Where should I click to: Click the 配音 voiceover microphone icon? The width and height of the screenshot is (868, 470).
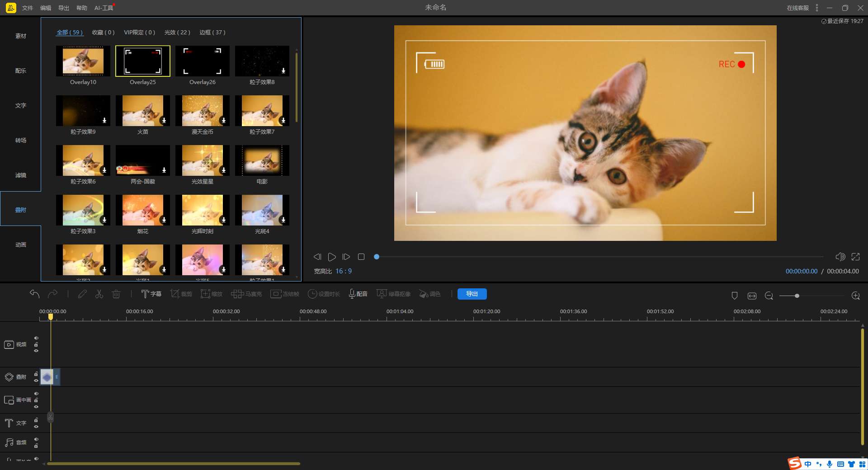[x=352, y=294]
